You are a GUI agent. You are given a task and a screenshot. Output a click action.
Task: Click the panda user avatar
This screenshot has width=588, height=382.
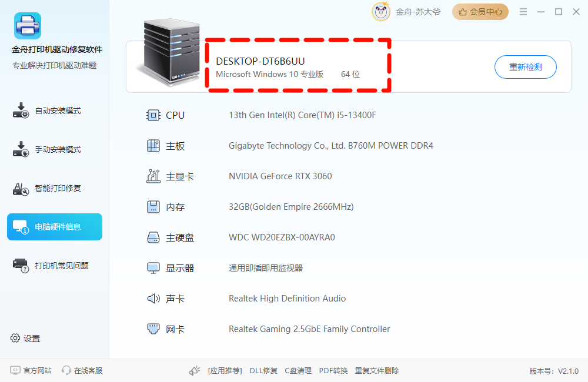coord(381,12)
